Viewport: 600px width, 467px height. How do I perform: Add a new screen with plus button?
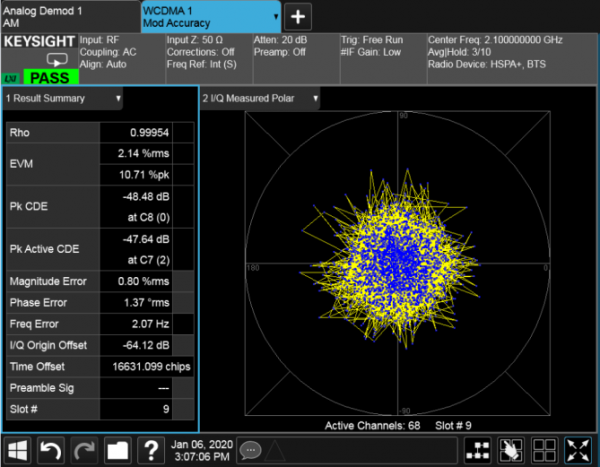point(298,16)
